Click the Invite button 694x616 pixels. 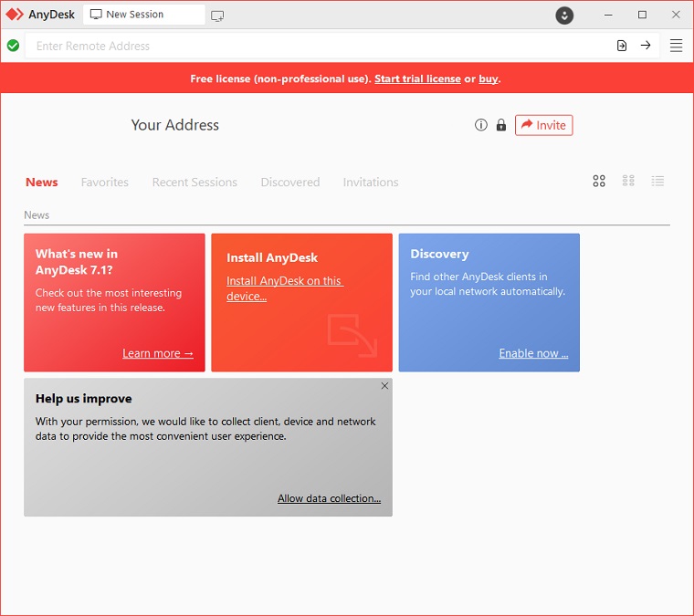pos(544,125)
